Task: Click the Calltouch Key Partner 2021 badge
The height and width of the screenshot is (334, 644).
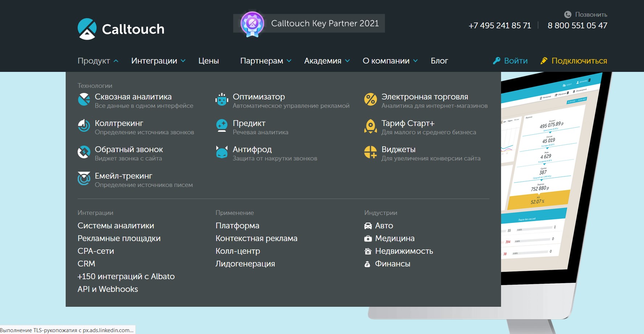Action: tap(309, 24)
